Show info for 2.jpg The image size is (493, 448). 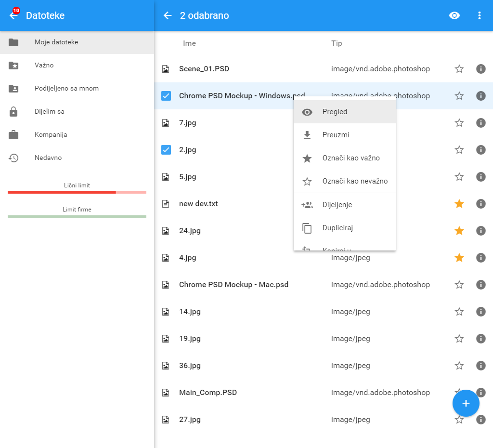point(481,150)
